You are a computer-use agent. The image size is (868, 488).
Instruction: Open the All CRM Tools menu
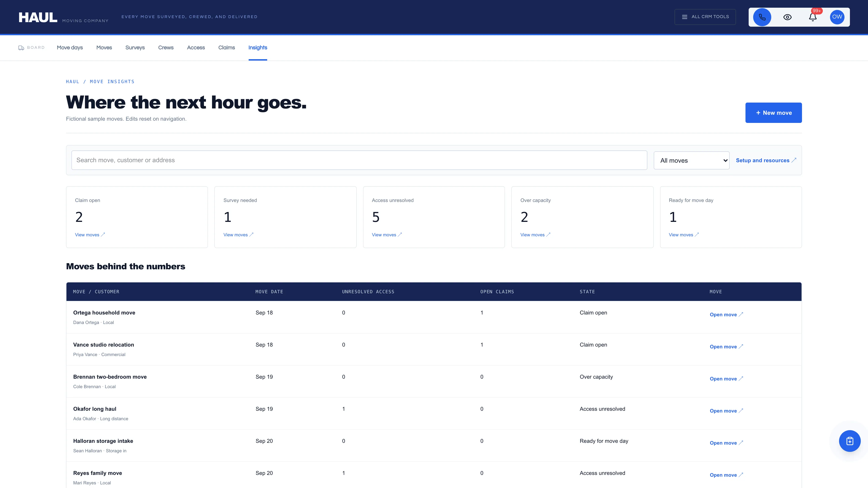coord(705,17)
